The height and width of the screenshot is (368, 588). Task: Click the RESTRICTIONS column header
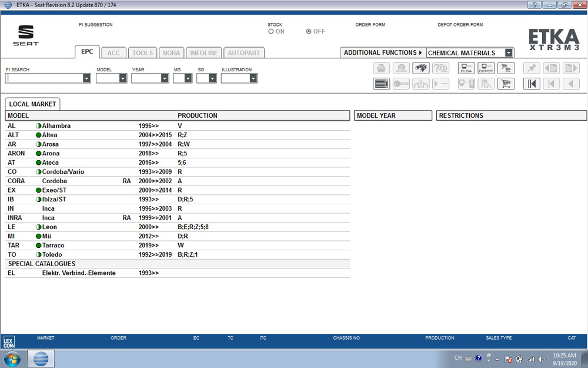click(512, 115)
